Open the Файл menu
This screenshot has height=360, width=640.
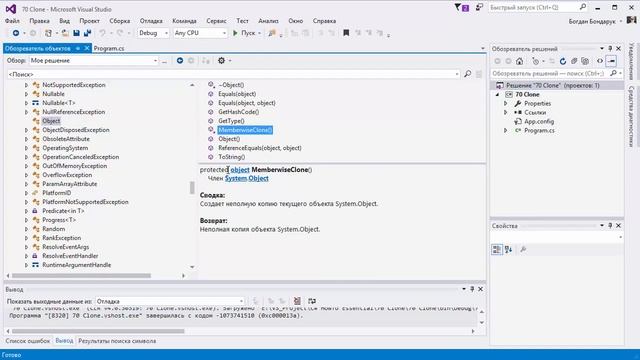tap(12, 20)
